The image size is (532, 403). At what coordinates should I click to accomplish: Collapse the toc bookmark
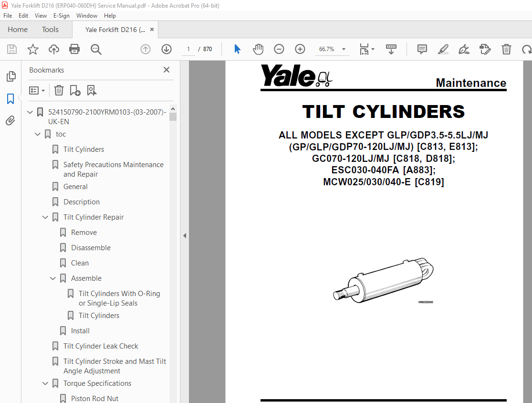point(38,134)
